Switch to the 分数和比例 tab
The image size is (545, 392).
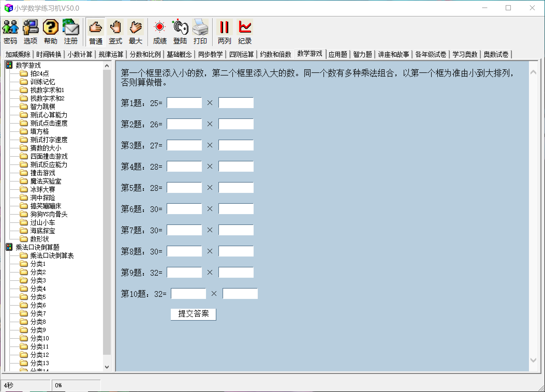[x=145, y=55]
